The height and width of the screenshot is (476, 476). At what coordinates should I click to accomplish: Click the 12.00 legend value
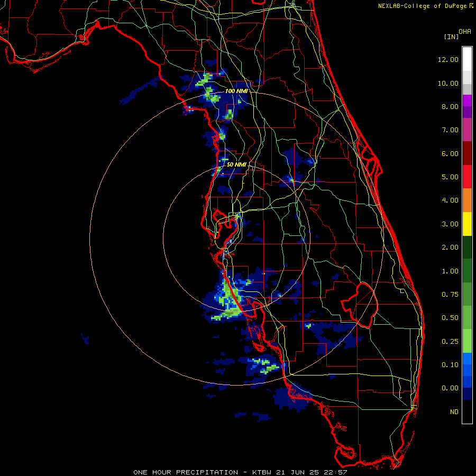pos(448,59)
